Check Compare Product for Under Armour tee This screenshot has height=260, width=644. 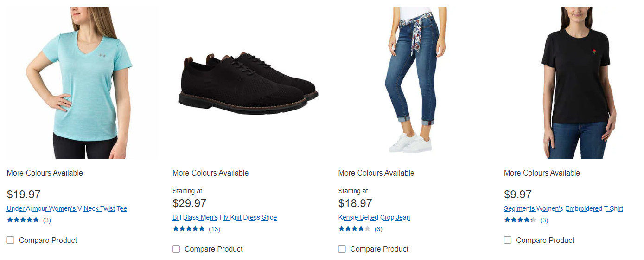11,240
